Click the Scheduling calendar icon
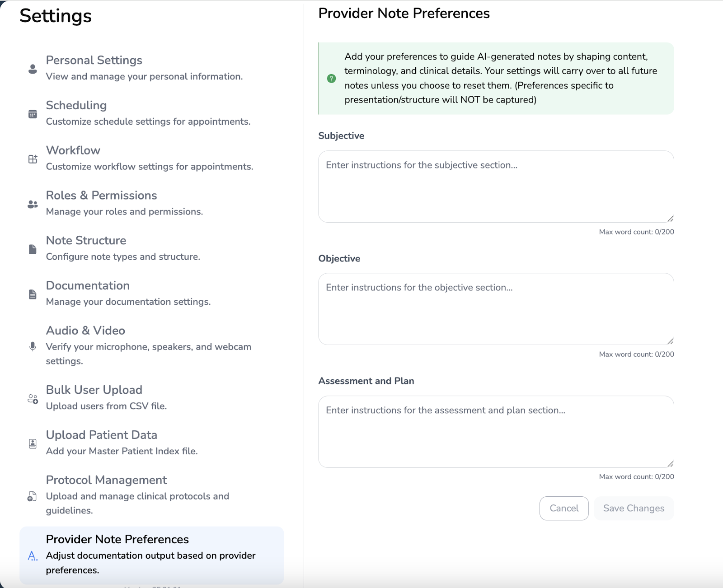The width and height of the screenshot is (723, 588). pyautogui.click(x=33, y=114)
